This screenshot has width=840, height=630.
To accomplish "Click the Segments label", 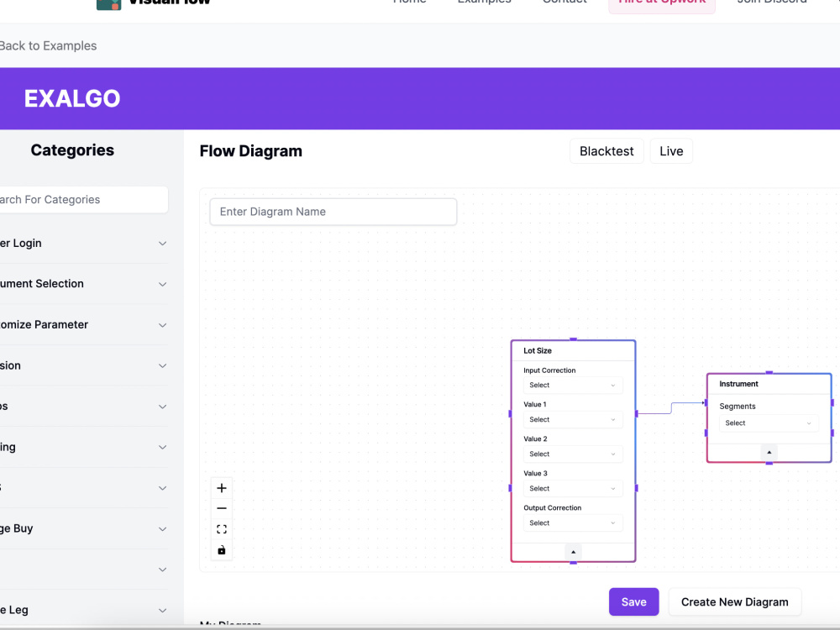I will (738, 407).
